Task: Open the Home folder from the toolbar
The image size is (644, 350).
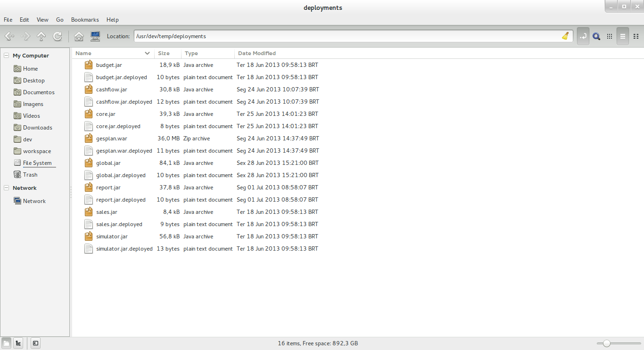Action: (x=79, y=36)
